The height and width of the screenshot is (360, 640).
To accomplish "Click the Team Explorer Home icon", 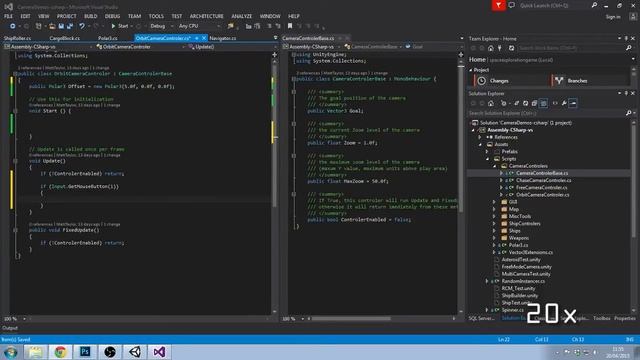I will point(491,48).
